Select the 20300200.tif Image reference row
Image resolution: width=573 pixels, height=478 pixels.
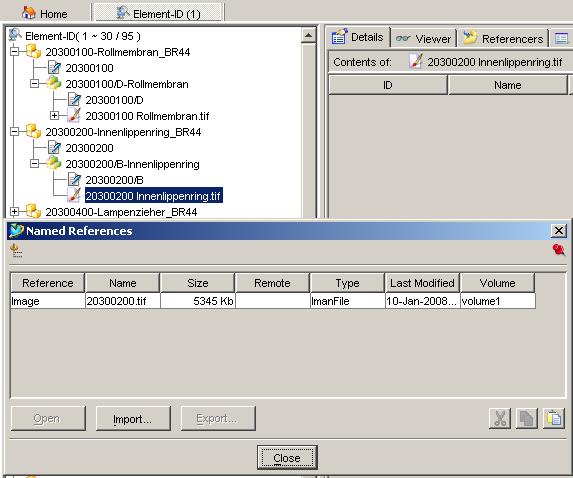(x=273, y=301)
